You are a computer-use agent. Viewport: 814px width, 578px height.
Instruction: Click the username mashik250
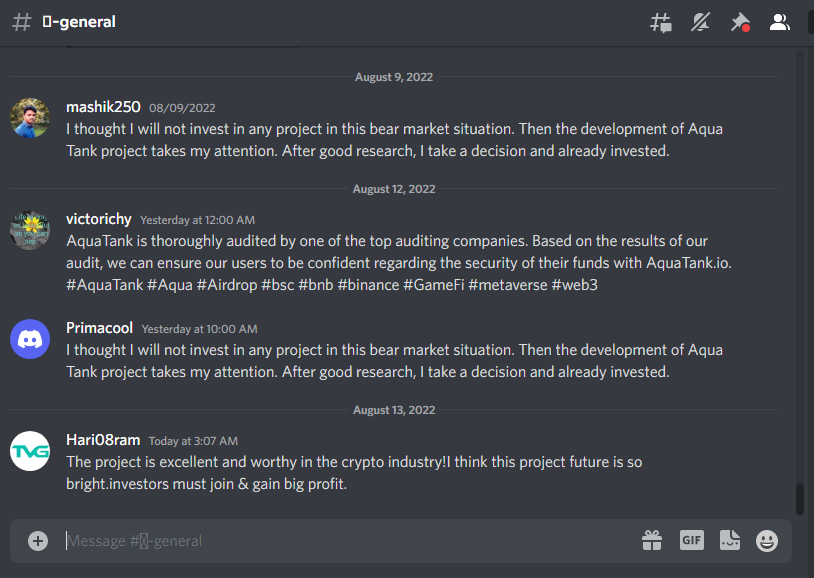(x=103, y=107)
